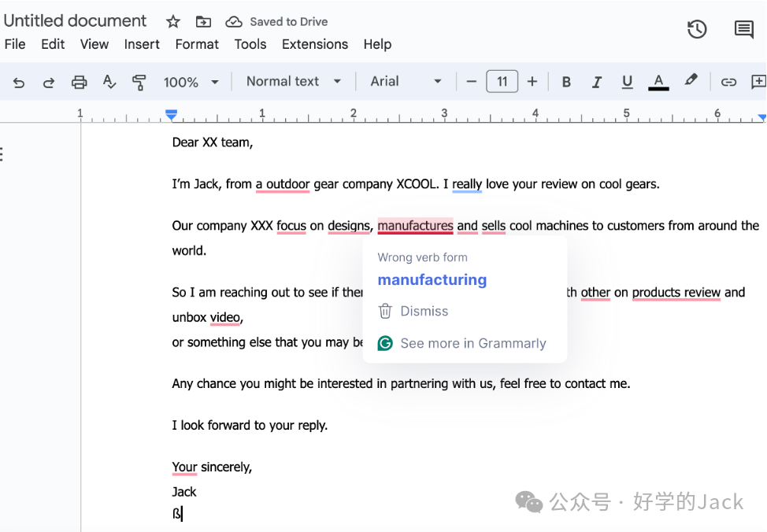Screen dimensions: 767x532
Task: Open the zoom 100% dropdown
Action: (x=191, y=82)
